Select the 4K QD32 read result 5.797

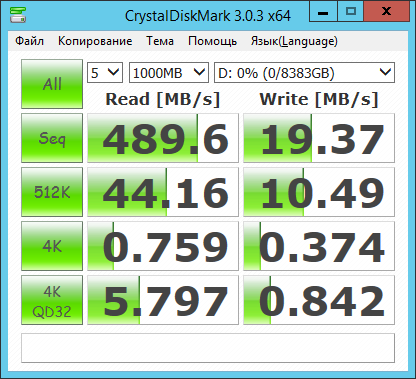[x=163, y=300]
